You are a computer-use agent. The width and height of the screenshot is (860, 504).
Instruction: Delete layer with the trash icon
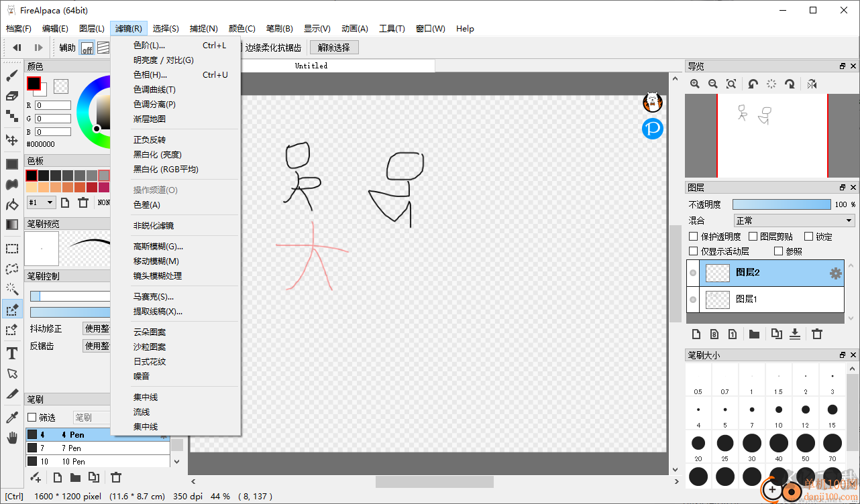click(816, 334)
